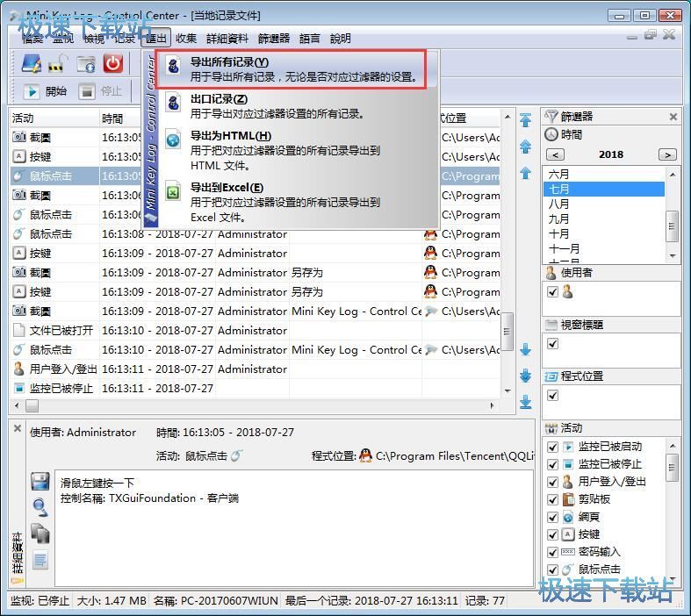
Task: Click the 程式位置 header icon
Action: coord(551,376)
